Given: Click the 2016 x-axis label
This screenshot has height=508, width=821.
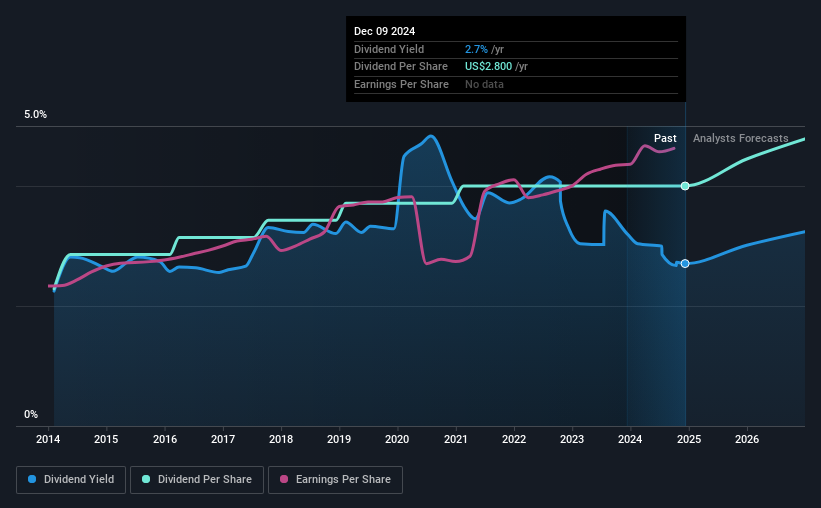Looking at the screenshot, I should [165, 439].
